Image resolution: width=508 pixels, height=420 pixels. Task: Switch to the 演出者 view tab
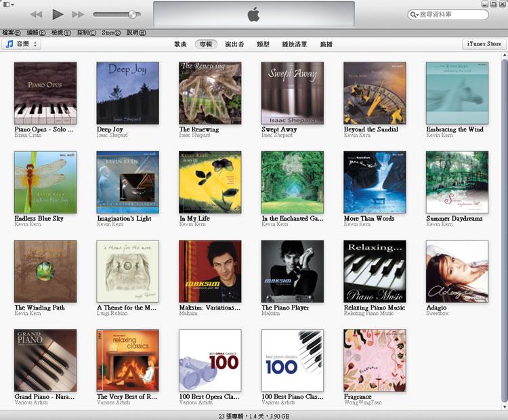click(234, 45)
